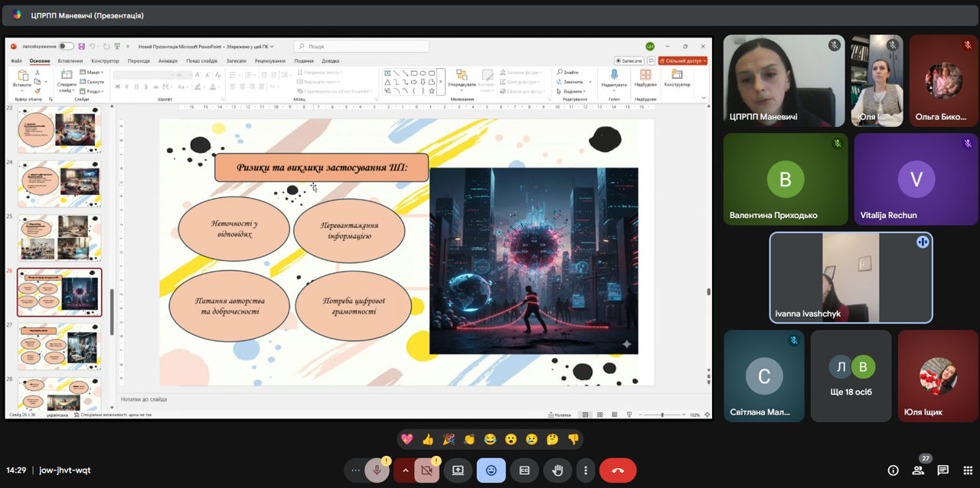
Task: Show the participants list
Action: pos(918,470)
